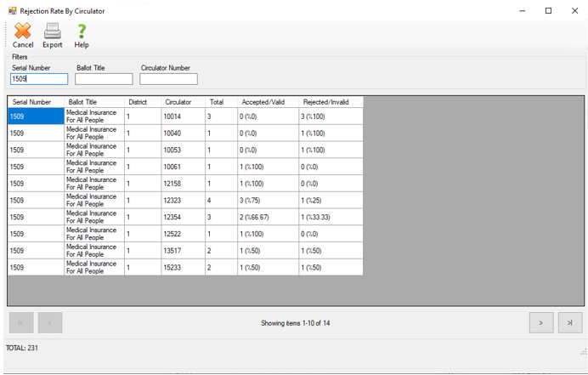Open Help with the question mark icon
The height and width of the screenshot is (375, 588).
tap(82, 31)
